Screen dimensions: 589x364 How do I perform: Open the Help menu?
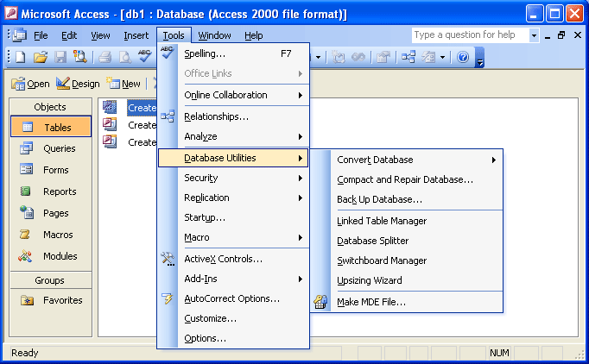point(254,35)
